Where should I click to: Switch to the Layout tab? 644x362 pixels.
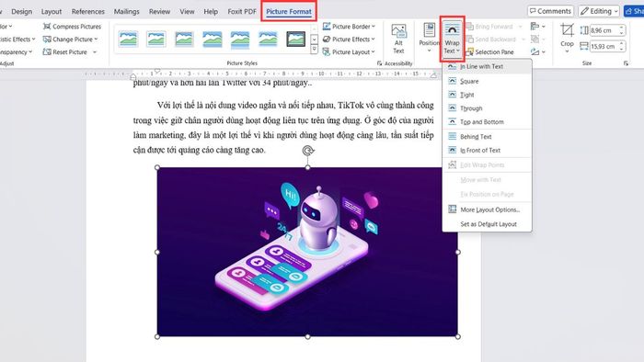coord(52,11)
